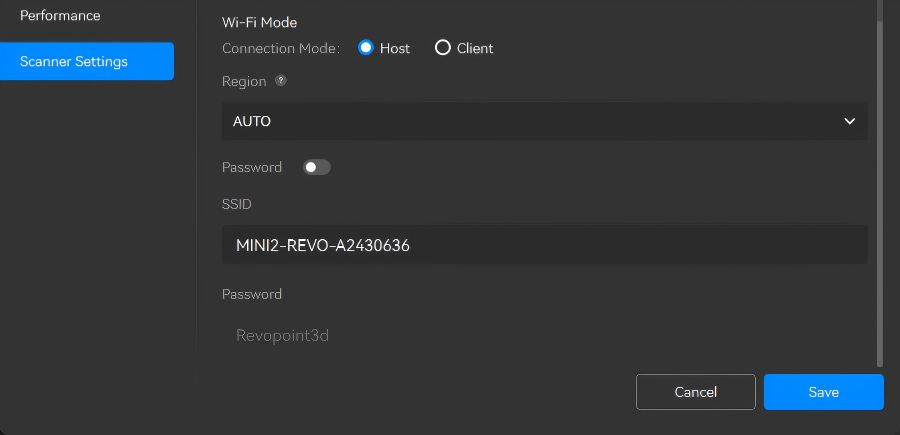The width and height of the screenshot is (900, 435).
Task: Click the Revopoint3d password field
Action: [543, 336]
